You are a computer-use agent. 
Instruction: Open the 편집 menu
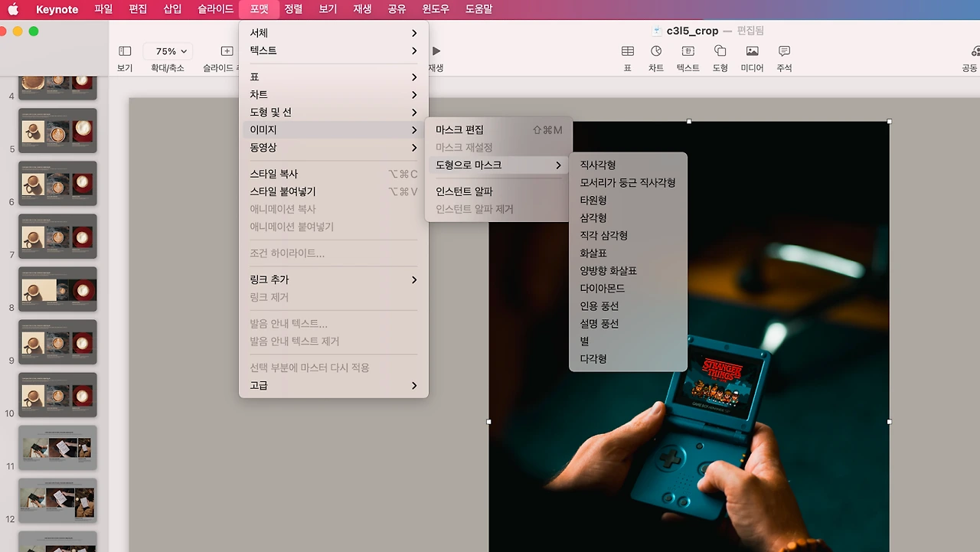tap(138, 9)
